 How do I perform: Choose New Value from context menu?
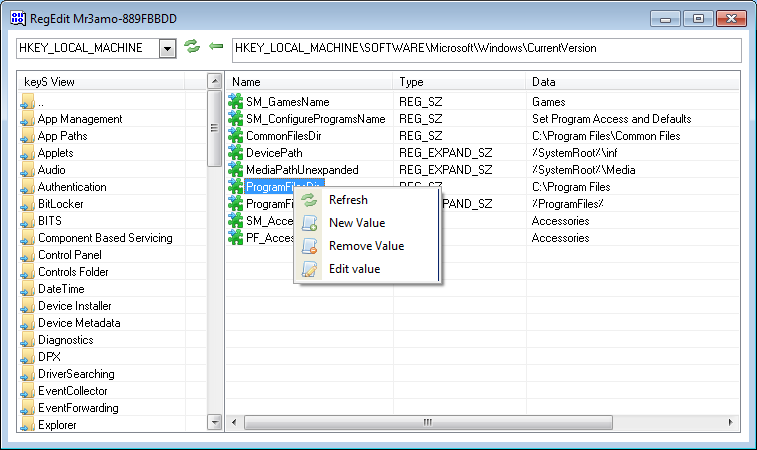coord(357,223)
